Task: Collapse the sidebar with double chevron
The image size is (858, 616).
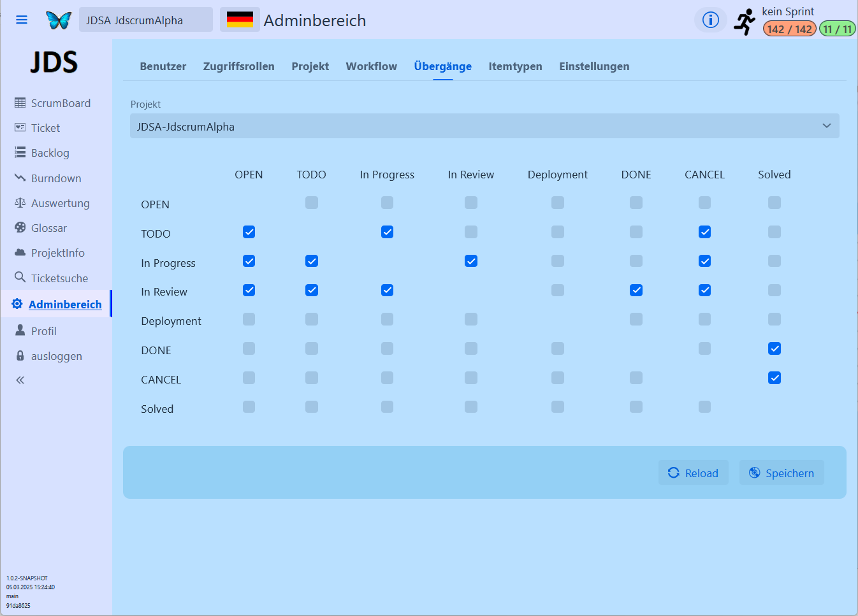Action: click(20, 380)
